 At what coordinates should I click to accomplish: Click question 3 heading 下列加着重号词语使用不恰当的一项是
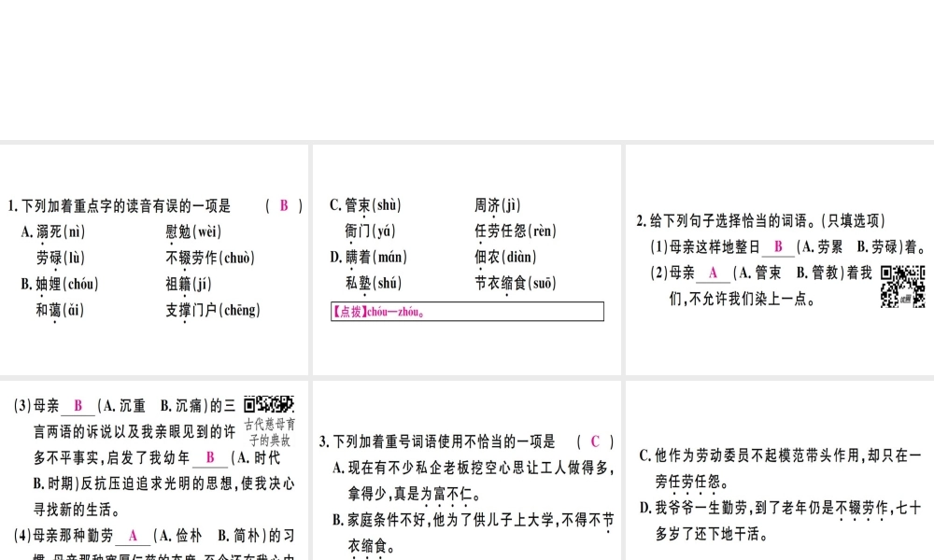[x=437, y=441]
